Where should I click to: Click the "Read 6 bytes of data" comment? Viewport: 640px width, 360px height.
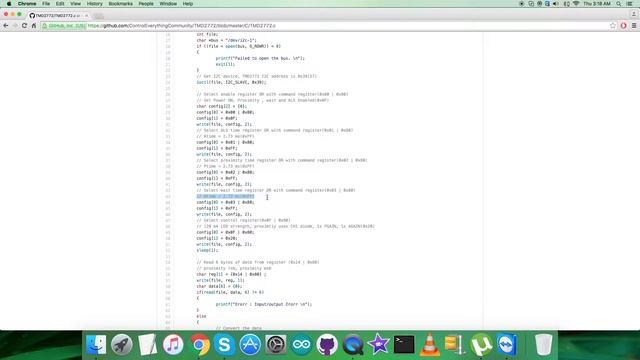click(258, 262)
